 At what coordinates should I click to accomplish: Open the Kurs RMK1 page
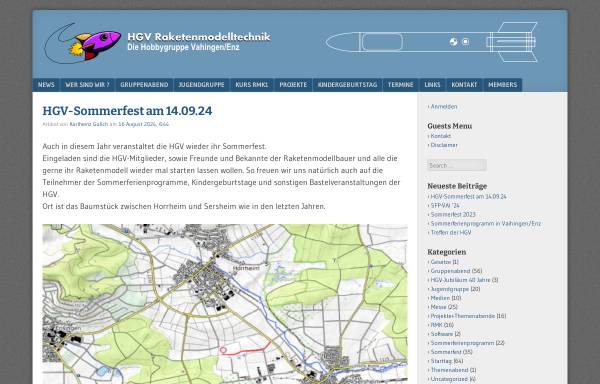[252, 85]
